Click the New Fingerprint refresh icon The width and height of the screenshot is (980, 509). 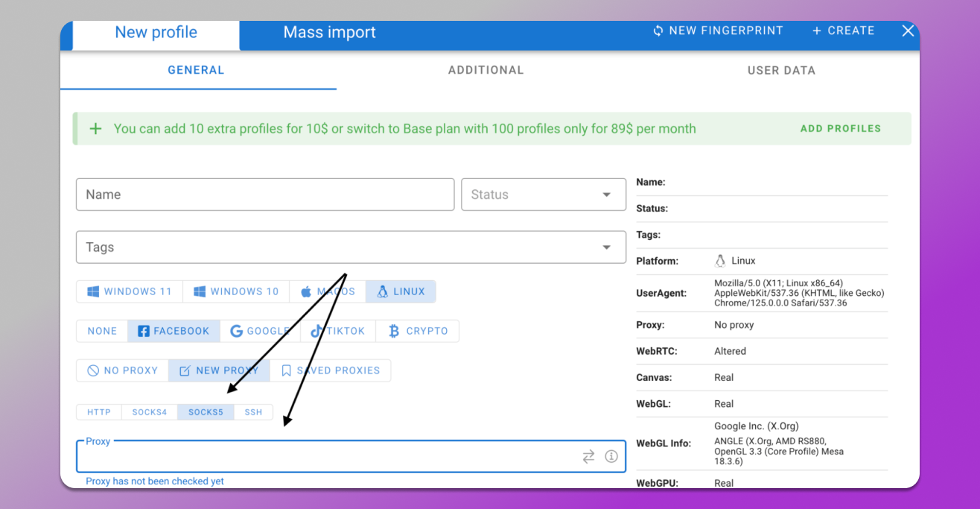658,31
